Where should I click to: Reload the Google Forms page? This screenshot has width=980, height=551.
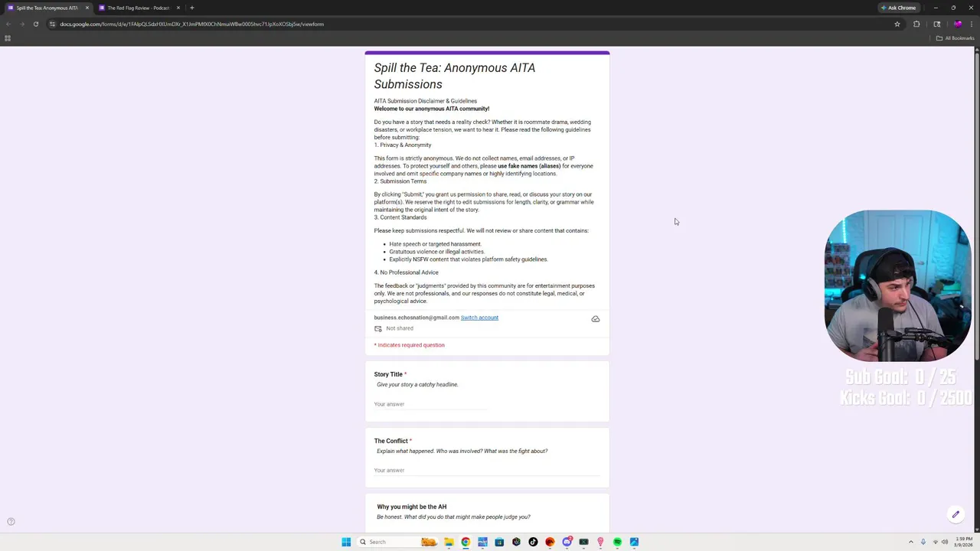coord(35,24)
